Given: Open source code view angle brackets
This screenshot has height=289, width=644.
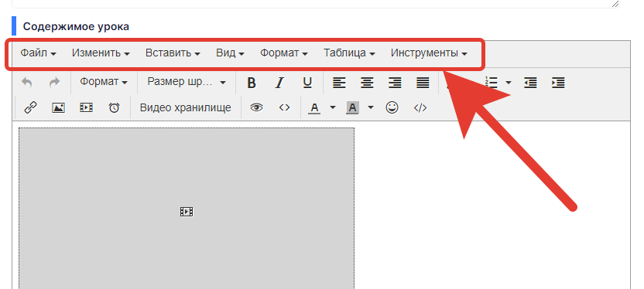Looking at the screenshot, I should pos(284,108).
